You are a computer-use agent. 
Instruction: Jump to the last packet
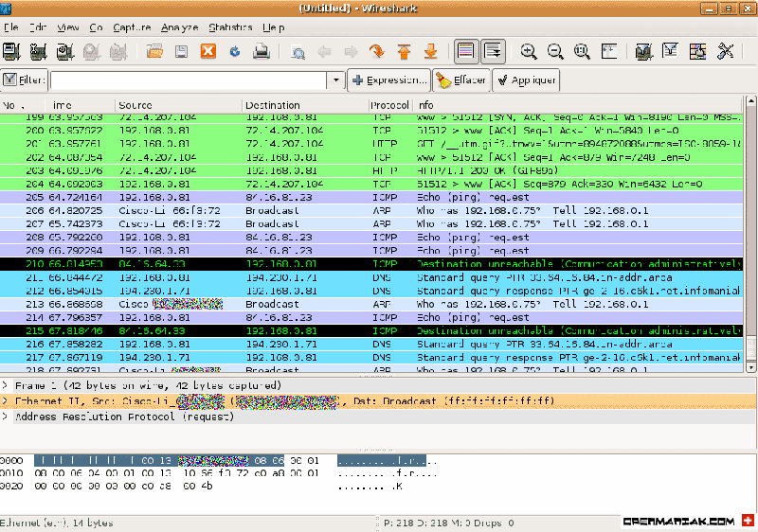click(430, 51)
